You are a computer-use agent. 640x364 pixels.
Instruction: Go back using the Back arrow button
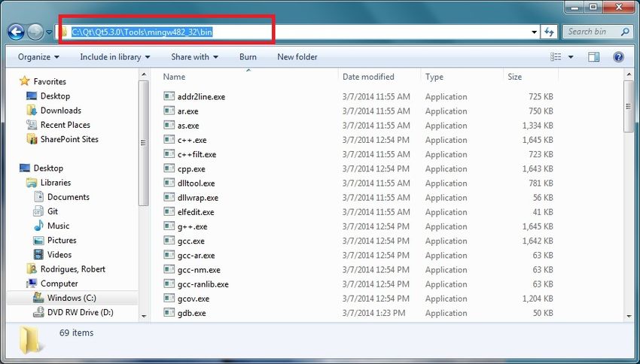tap(16, 32)
